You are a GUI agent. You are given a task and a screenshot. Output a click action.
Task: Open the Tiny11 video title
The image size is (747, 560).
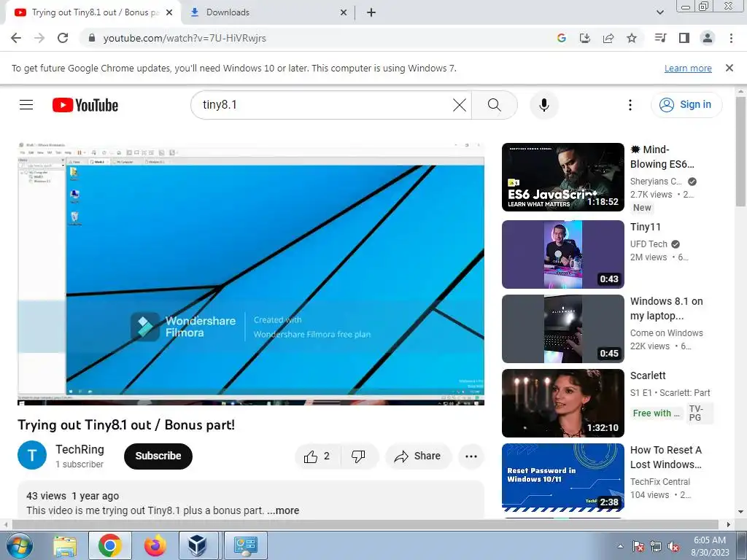click(646, 227)
